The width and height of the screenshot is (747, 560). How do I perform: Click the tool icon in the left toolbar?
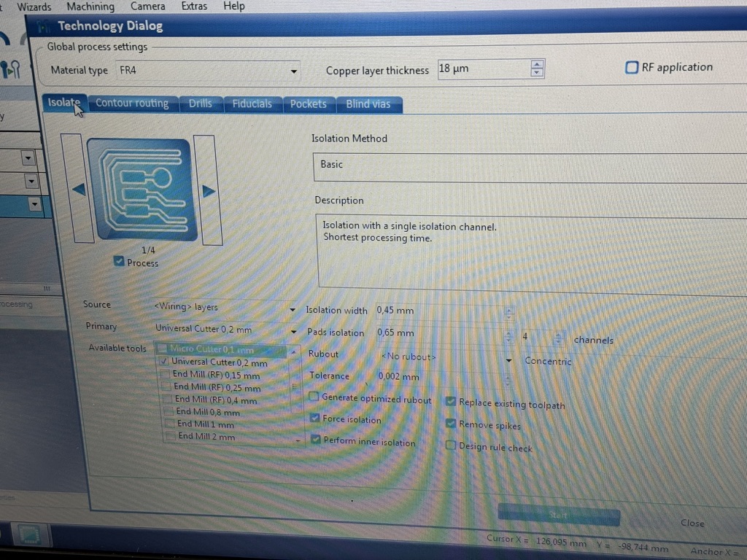point(10,69)
